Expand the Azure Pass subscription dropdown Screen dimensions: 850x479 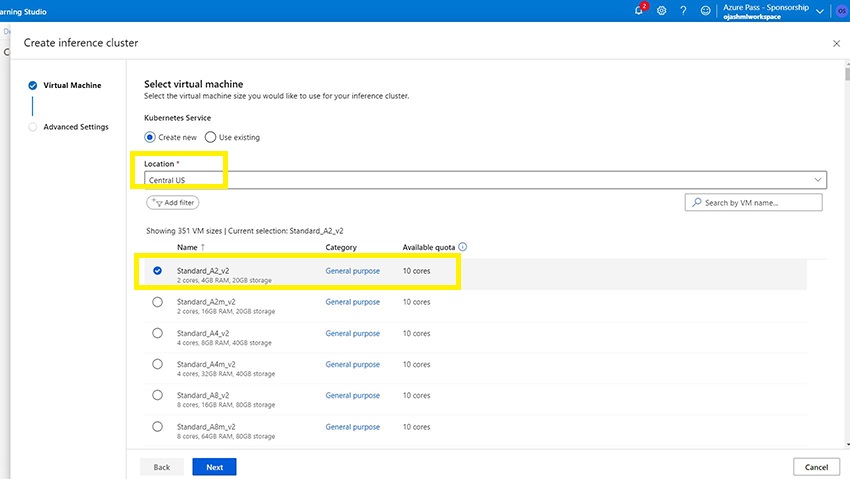click(820, 11)
